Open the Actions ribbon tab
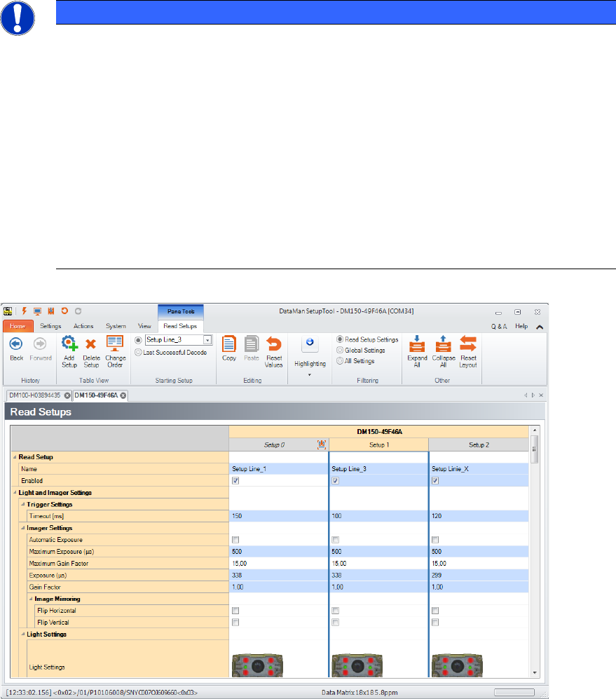The image size is (616, 699). (x=83, y=326)
